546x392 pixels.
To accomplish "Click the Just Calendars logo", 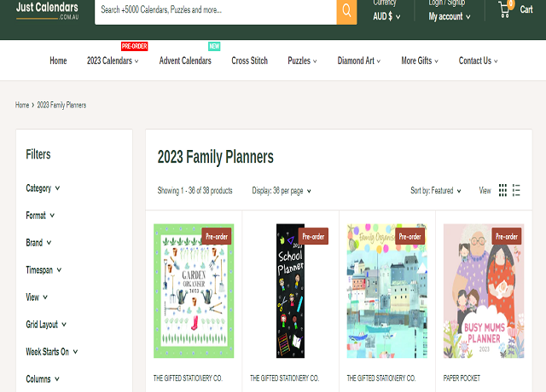I will tap(48, 10).
